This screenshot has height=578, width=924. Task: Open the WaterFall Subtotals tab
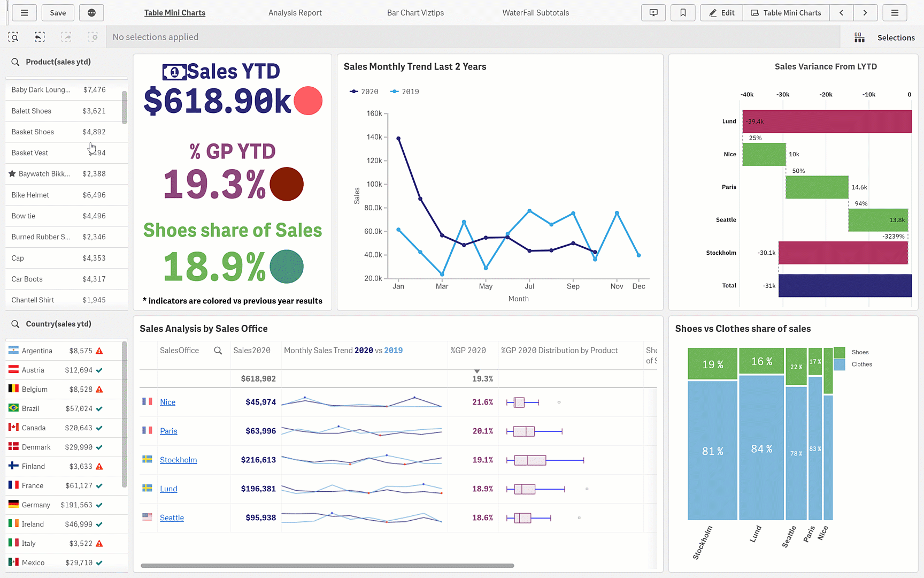click(535, 13)
